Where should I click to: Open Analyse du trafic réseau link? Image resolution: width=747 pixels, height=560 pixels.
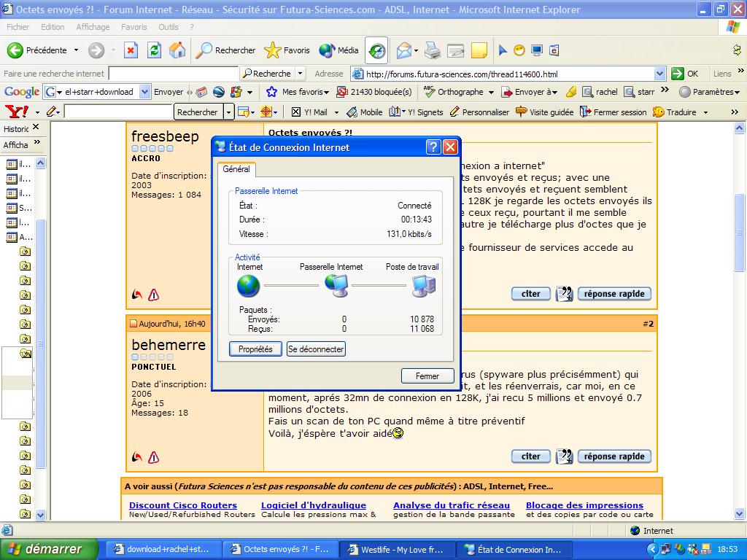pyautogui.click(x=452, y=505)
